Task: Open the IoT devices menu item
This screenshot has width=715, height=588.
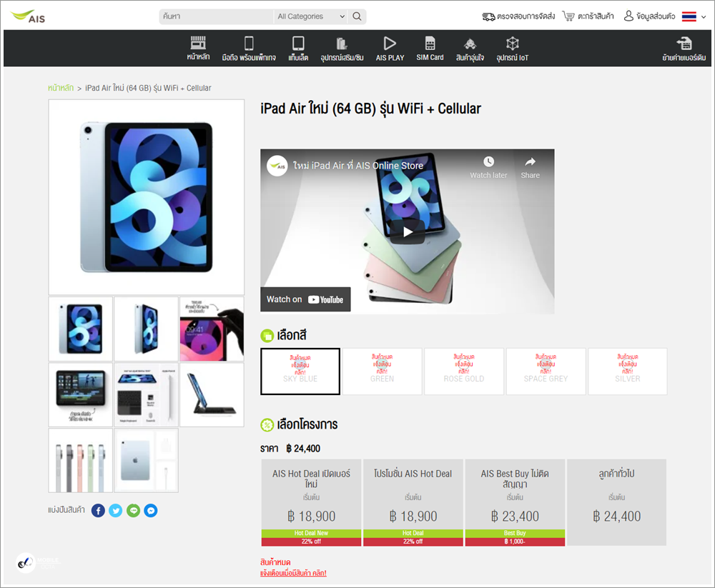Action: 512,49
